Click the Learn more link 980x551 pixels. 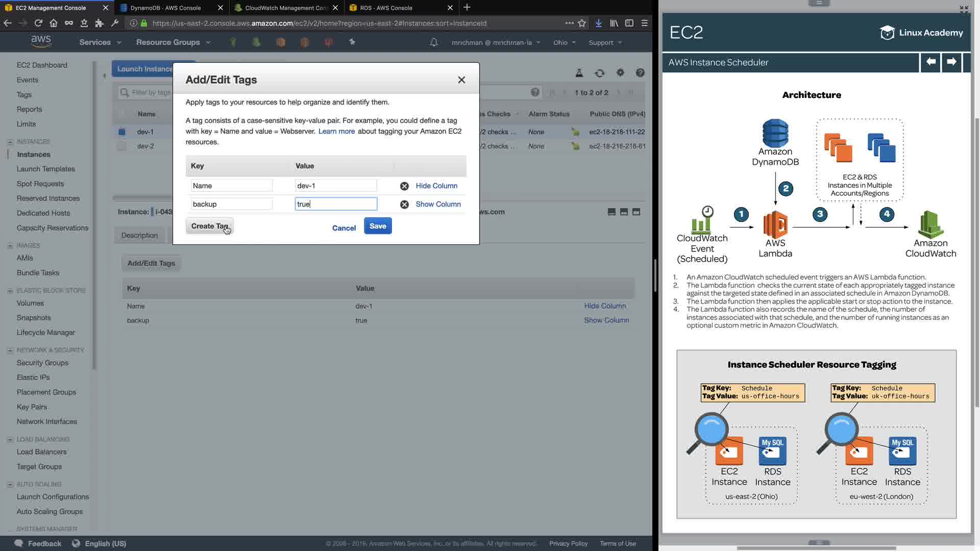click(x=336, y=131)
